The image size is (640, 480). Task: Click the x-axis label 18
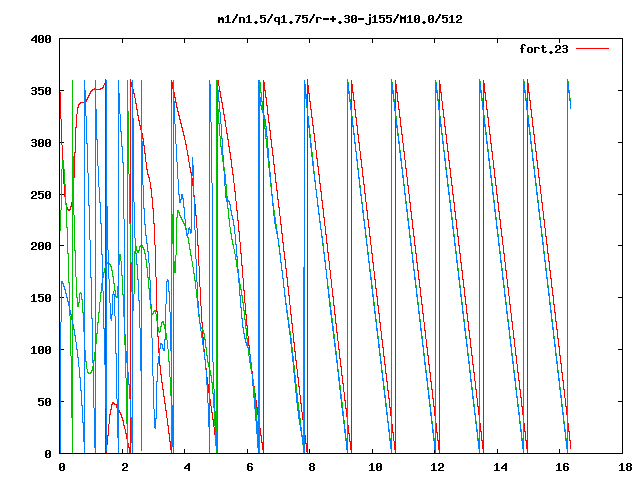[x=625, y=467]
